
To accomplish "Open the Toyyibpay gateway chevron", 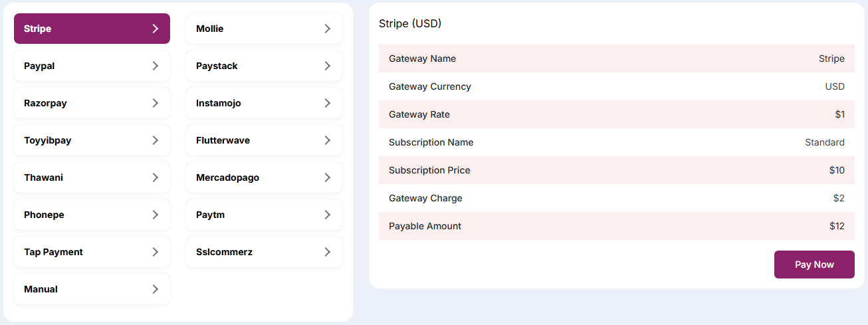I will pyautogui.click(x=155, y=140).
